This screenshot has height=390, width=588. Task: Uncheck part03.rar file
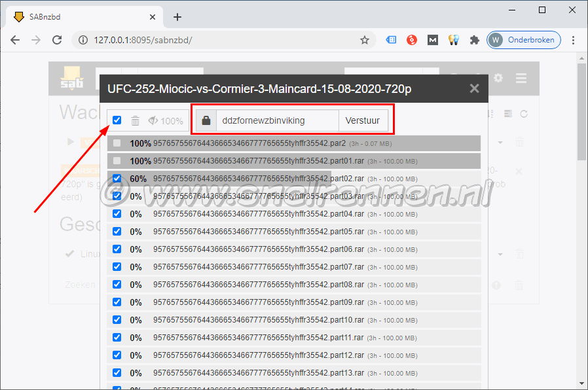117,196
